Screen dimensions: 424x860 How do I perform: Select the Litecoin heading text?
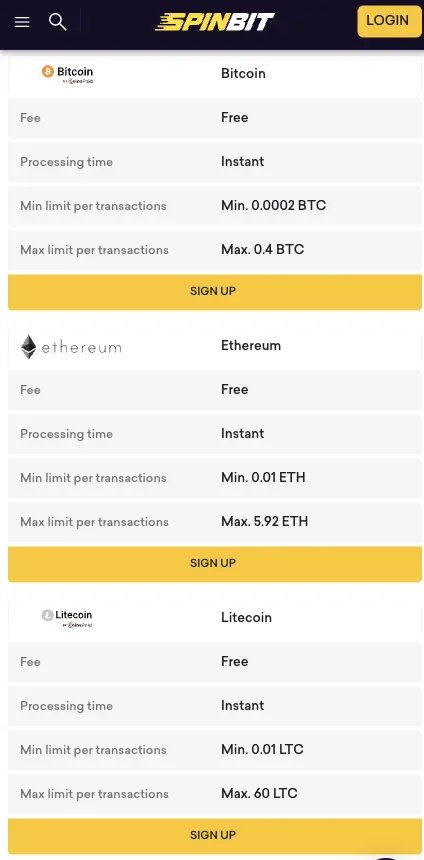[x=246, y=618]
